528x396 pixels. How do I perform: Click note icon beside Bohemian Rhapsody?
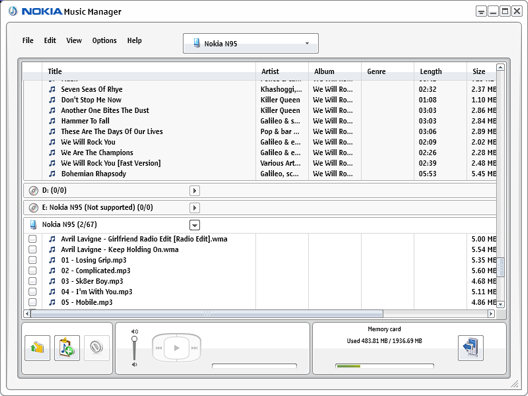(x=52, y=174)
